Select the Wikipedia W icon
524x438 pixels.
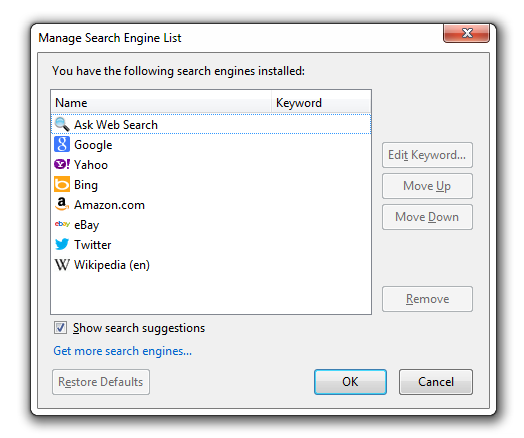click(x=62, y=265)
